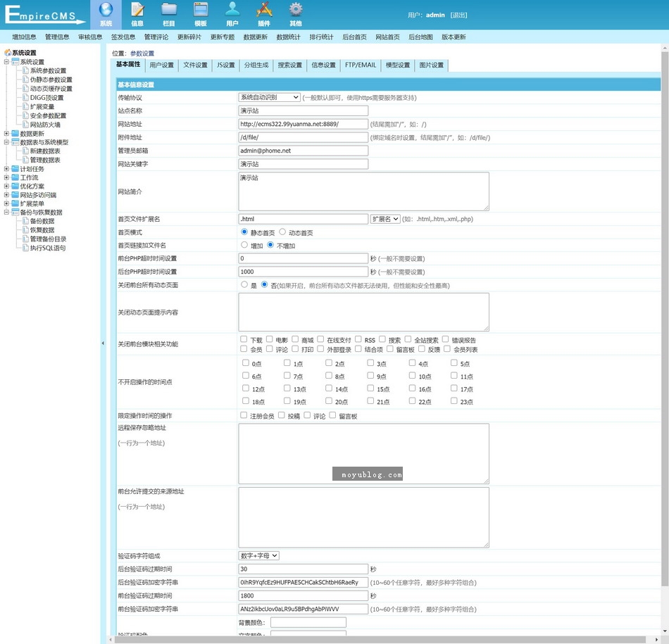Click the 退出 logout link
Image resolution: width=669 pixels, height=644 pixels.
pyautogui.click(x=458, y=15)
